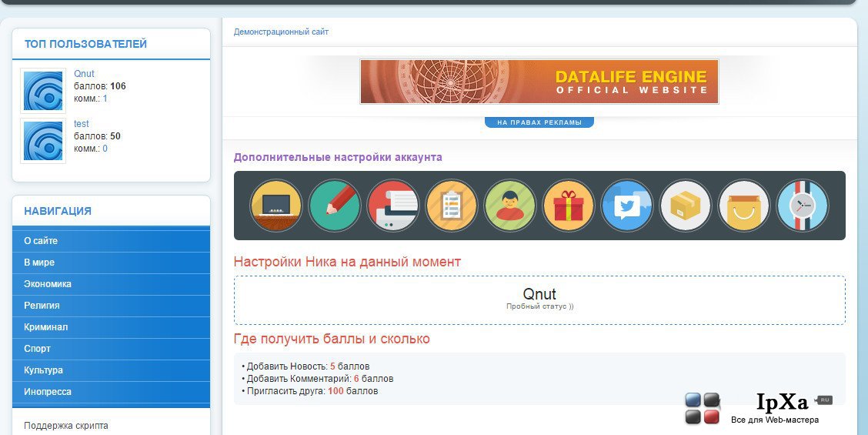Image resolution: width=868 pixels, height=435 pixels.
Task: Click the Добавить Новость points line
Action: tap(305, 366)
